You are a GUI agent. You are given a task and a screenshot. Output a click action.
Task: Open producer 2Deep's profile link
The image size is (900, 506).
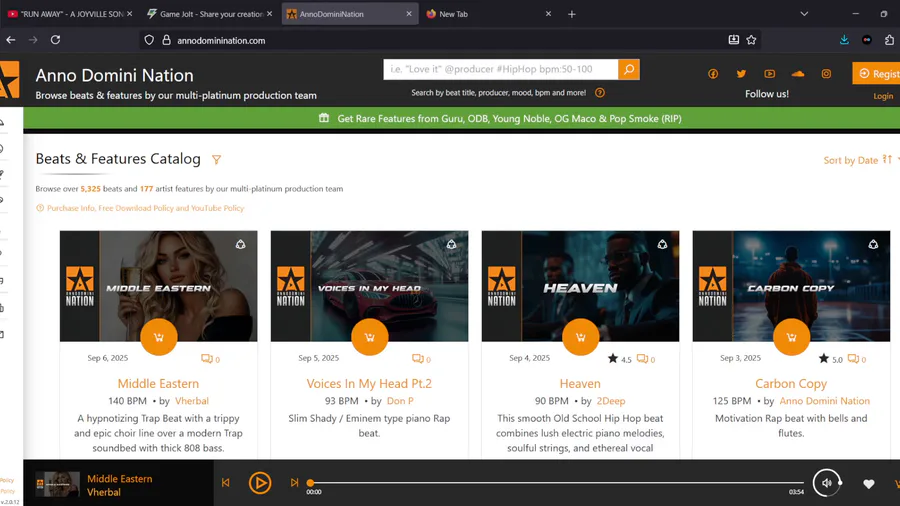(611, 400)
